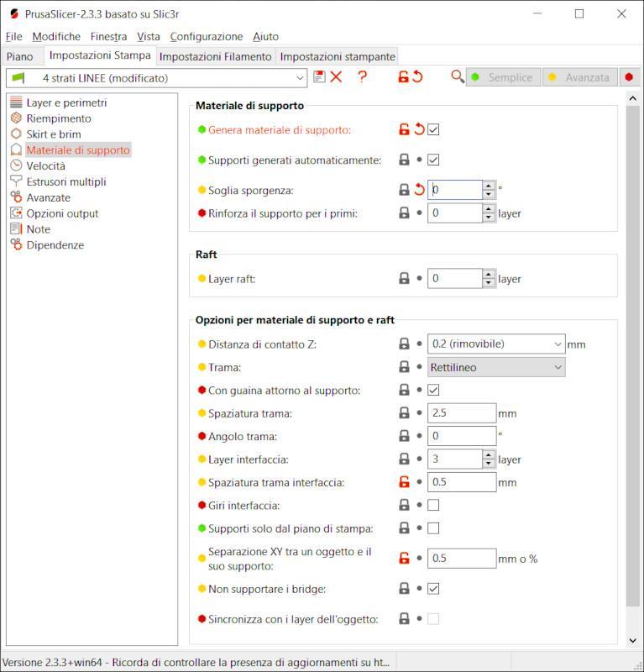This screenshot has width=644, height=672.
Task: Open the Configurazione menu
Action: (x=206, y=36)
